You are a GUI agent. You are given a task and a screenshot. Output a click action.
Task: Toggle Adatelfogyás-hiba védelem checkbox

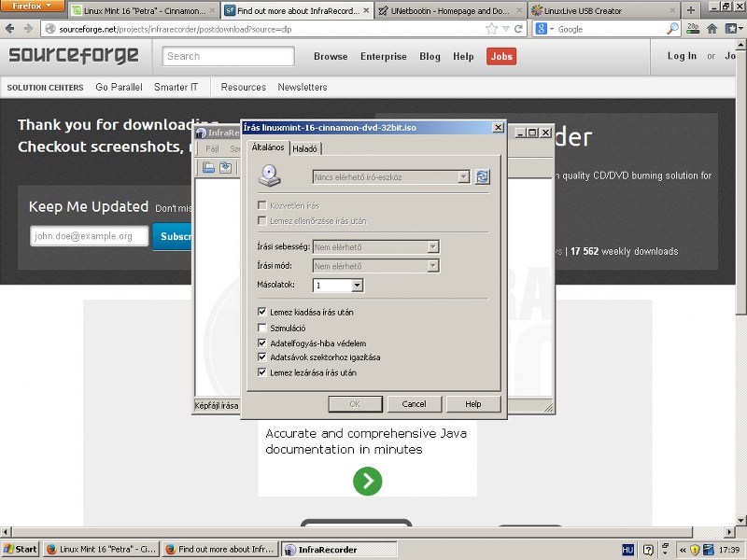261,343
